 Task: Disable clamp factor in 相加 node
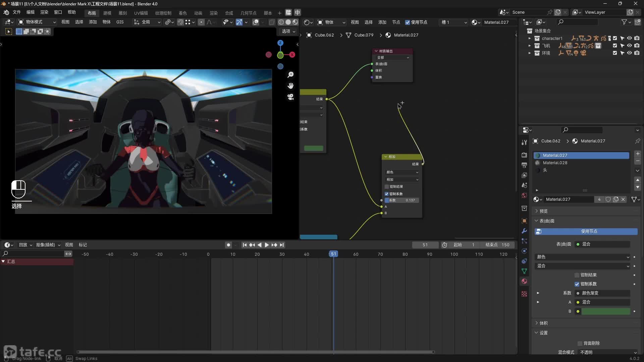pos(387,194)
